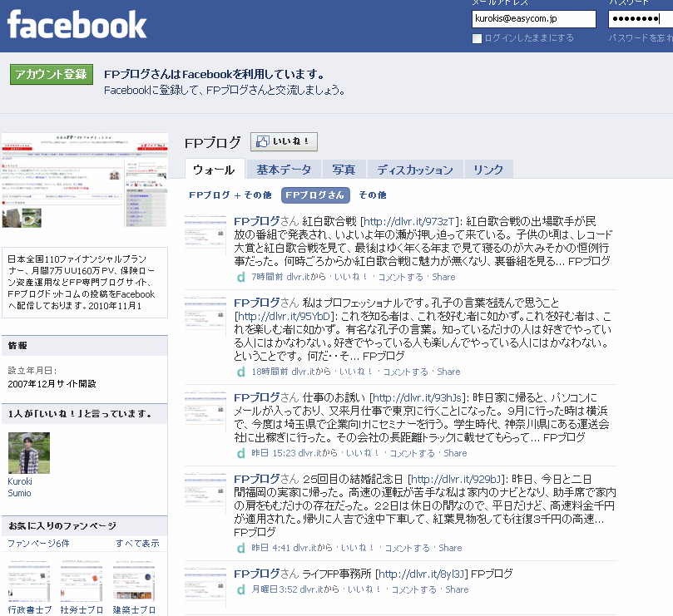Click Share on the 昨日 15:23 post
Image resolution: width=673 pixels, height=616 pixels.
pyautogui.click(x=455, y=453)
